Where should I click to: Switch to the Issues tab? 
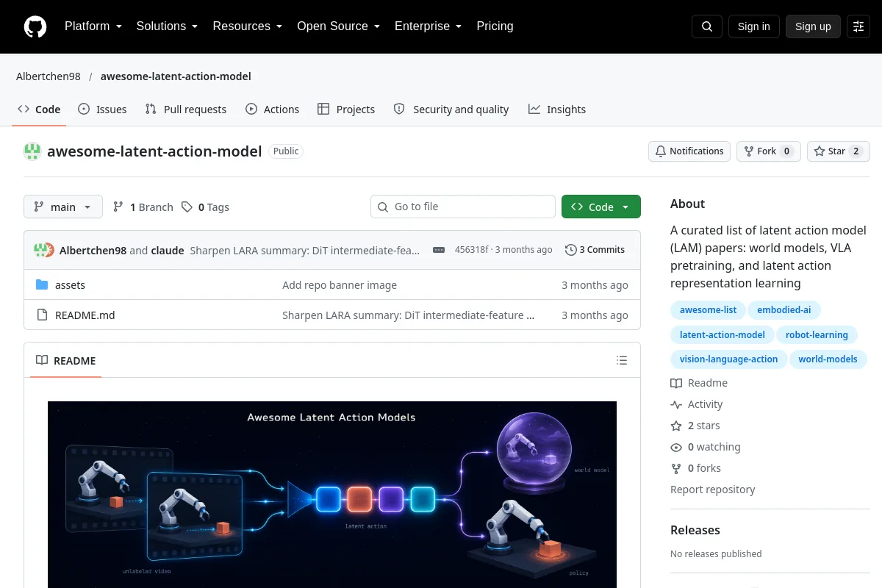[102, 110]
